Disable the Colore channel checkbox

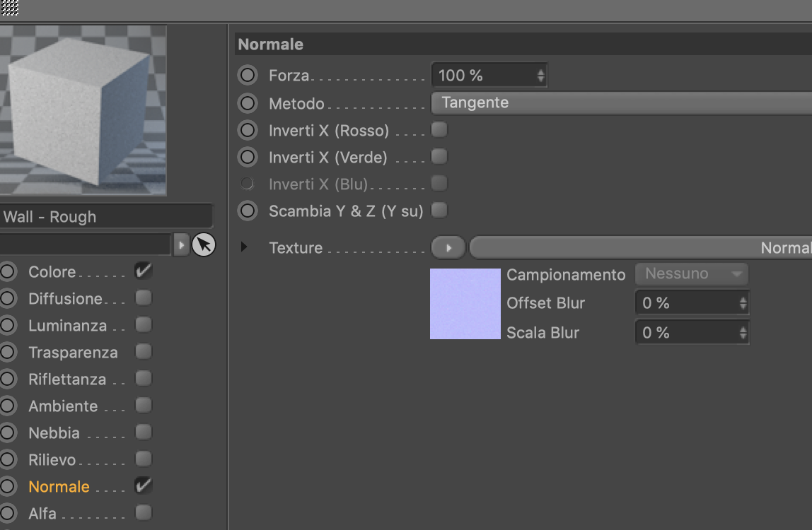tap(144, 271)
